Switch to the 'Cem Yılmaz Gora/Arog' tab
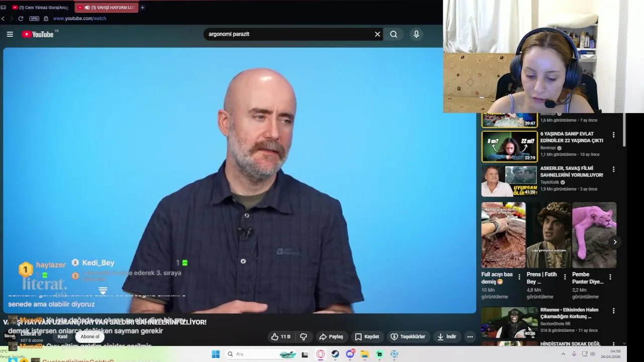644x362 pixels. [x=40, y=8]
